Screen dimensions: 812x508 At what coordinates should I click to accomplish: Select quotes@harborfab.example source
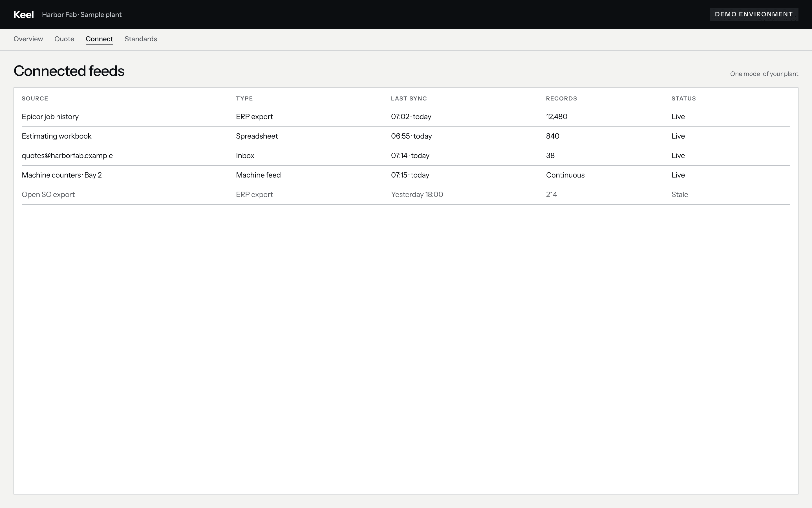67,156
